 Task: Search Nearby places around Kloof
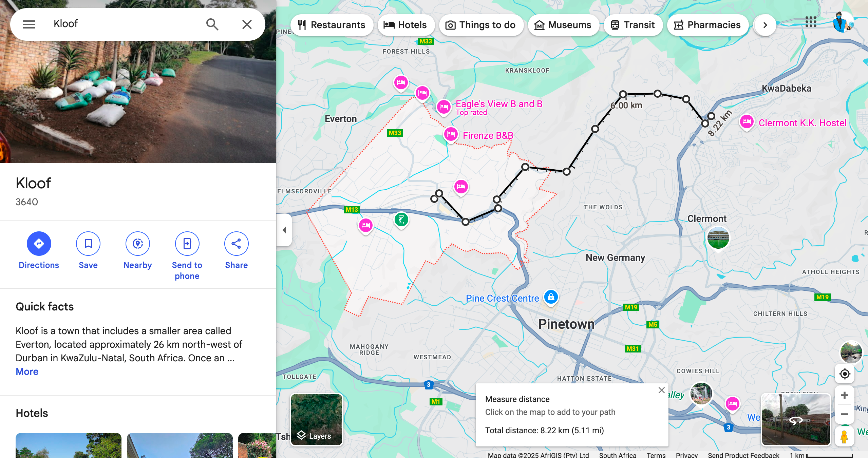(137, 244)
